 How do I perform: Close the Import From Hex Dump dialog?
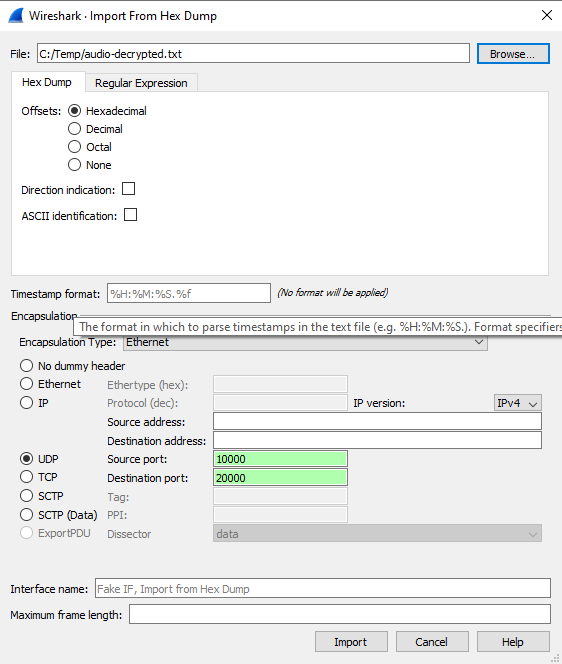(x=547, y=15)
